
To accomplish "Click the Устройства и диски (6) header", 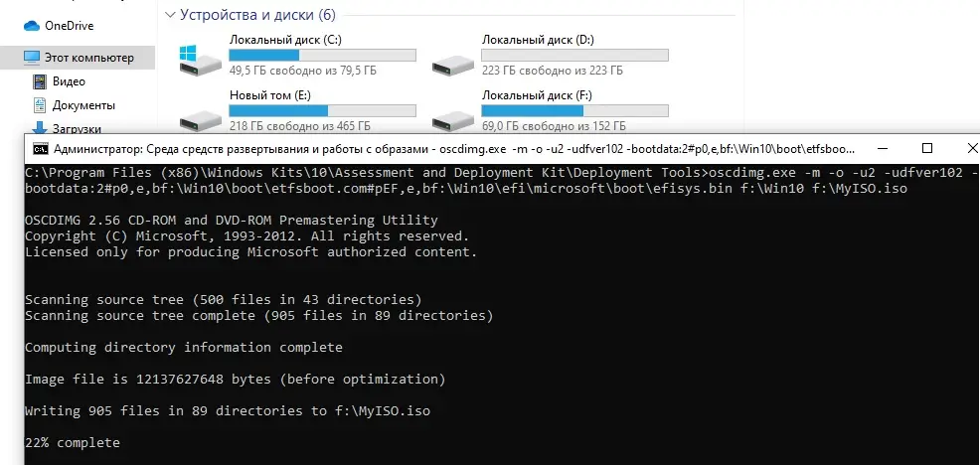I will (x=257, y=14).
